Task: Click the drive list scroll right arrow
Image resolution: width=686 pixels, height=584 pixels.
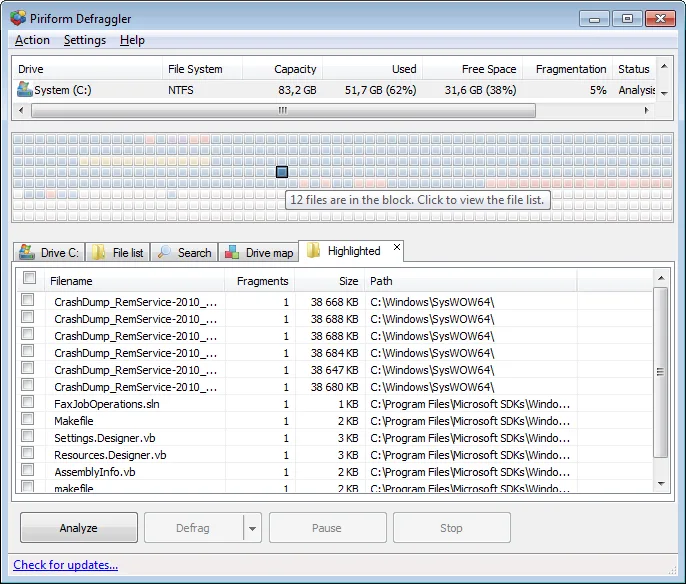Action: (x=646, y=111)
